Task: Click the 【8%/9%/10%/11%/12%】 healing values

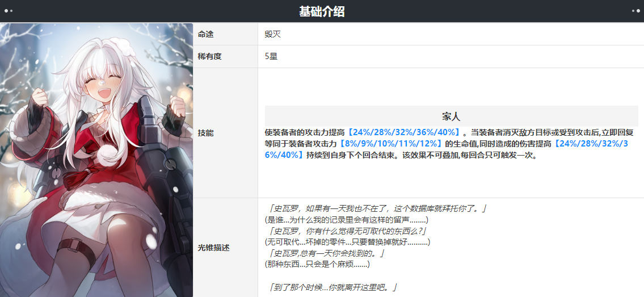Action: [392, 144]
